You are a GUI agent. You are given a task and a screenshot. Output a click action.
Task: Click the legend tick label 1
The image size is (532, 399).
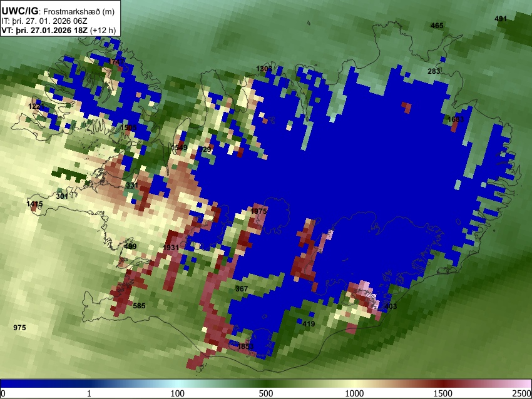89,393
